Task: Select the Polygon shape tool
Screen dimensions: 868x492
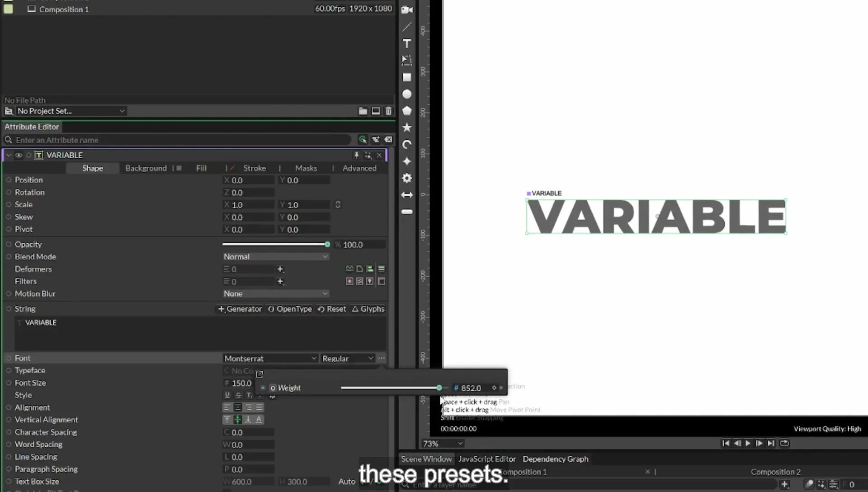Action: point(407,111)
